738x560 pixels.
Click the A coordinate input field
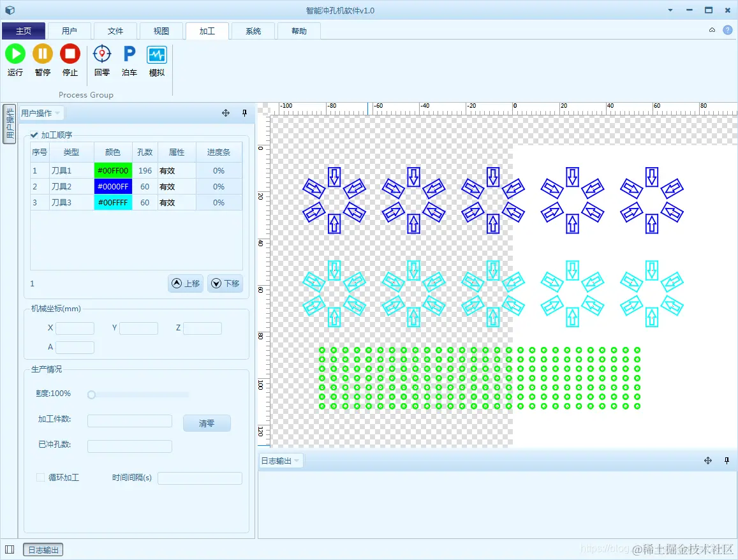pyautogui.click(x=75, y=348)
